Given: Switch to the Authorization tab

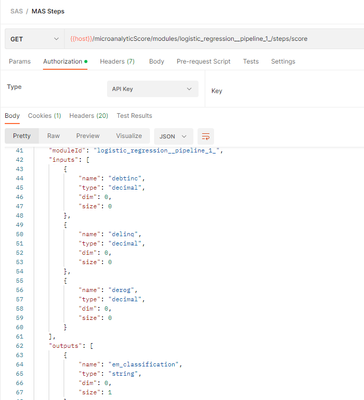Looking at the screenshot, I should coord(65,61).
